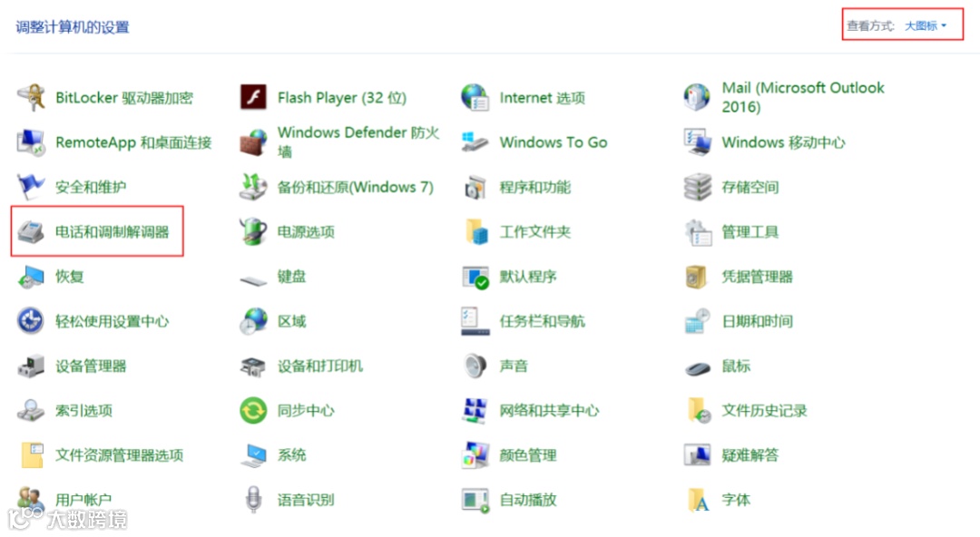Open 备份和还原(Windows 7) icon
The height and width of the screenshot is (537, 980).
tap(253, 187)
